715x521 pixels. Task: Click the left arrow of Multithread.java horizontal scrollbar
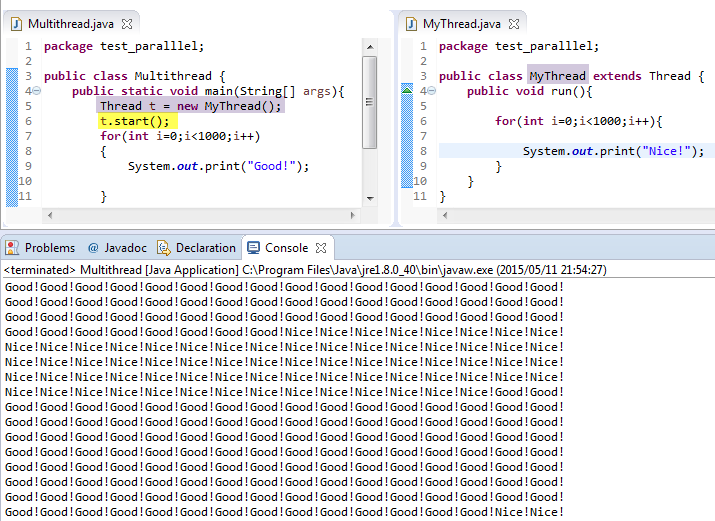coord(50,216)
